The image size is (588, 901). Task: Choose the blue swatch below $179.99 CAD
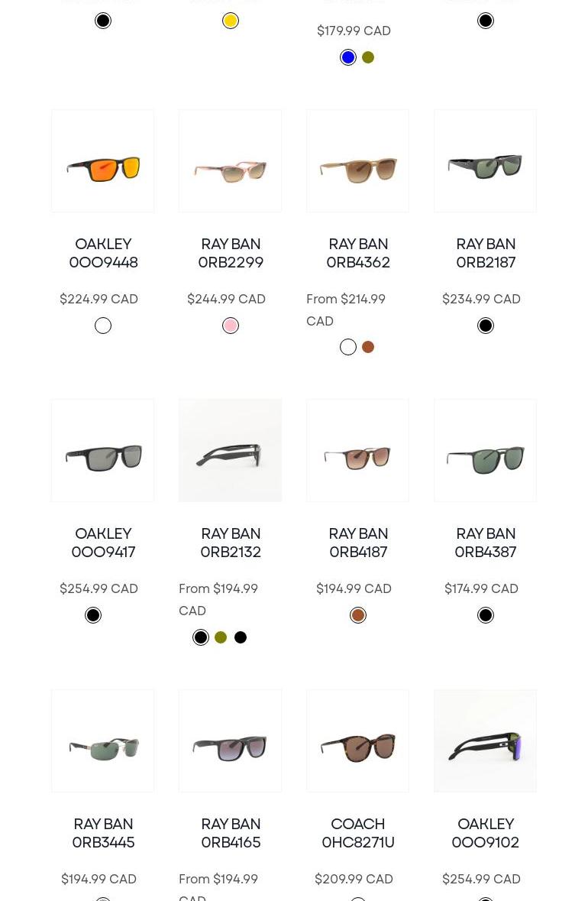click(x=348, y=57)
